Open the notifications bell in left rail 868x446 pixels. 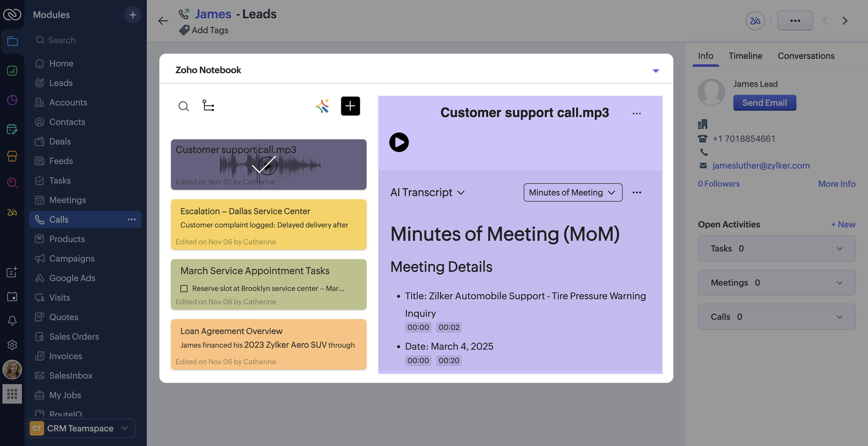pyautogui.click(x=12, y=320)
